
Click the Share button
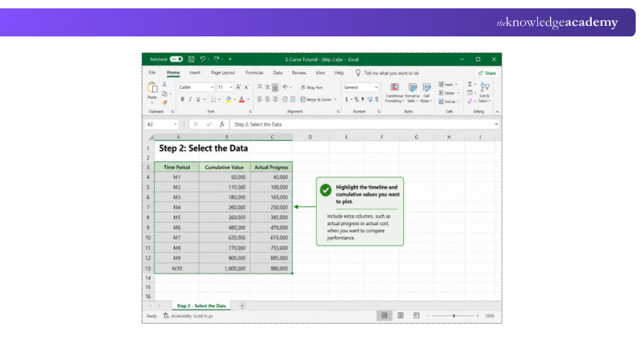click(x=487, y=73)
